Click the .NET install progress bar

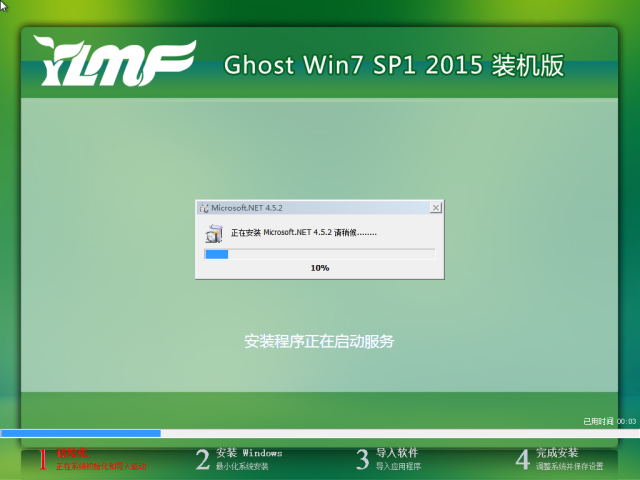pyautogui.click(x=320, y=254)
